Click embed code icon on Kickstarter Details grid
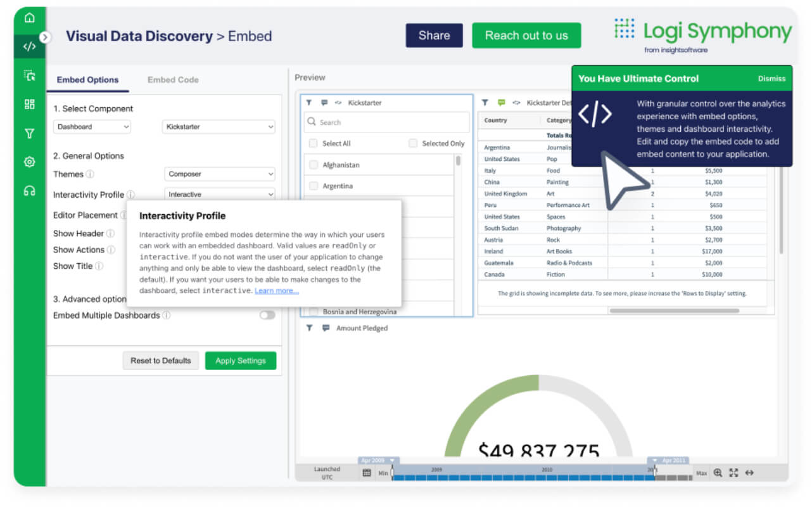The image size is (812, 507). 516,102
